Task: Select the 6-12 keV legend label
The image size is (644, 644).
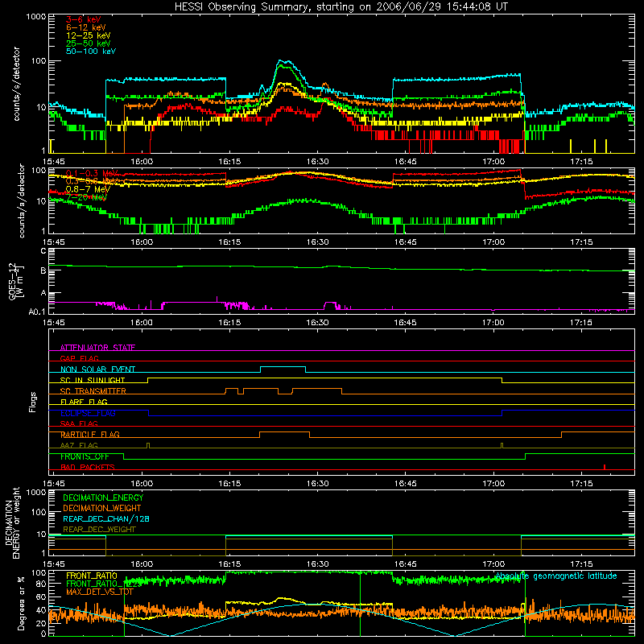Action: [86, 27]
